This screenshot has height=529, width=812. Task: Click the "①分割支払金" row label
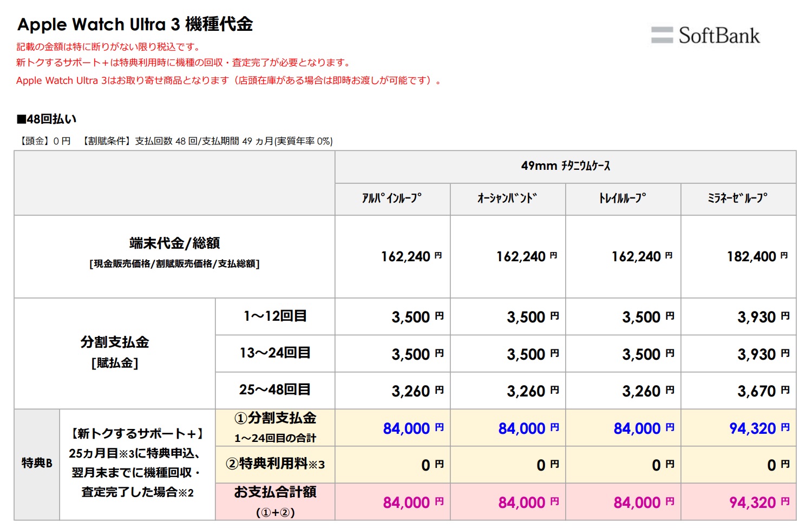tap(275, 418)
